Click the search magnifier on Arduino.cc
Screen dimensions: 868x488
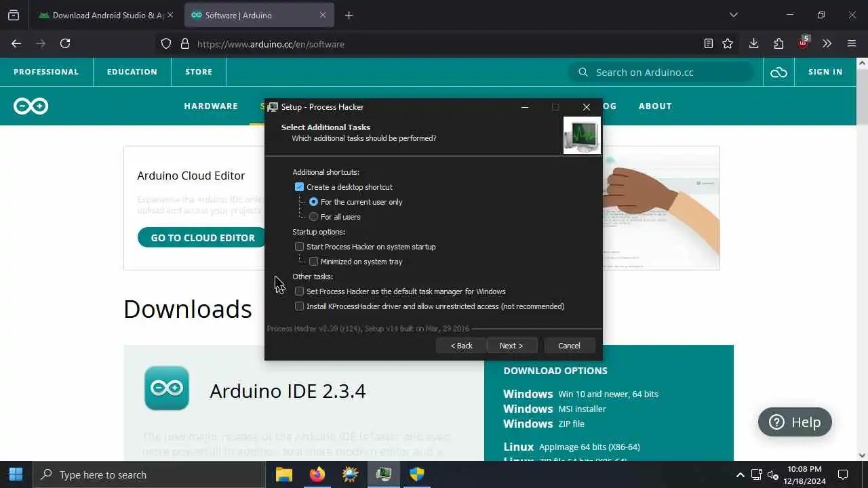coord(583,72)
